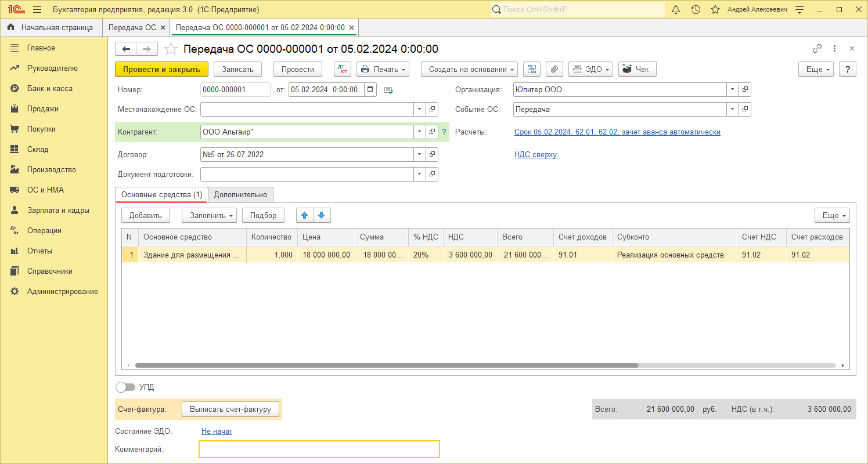Open calendar picker for the date field
The width and height of the screenshot is (868, 464).
(x=371, y=90)
